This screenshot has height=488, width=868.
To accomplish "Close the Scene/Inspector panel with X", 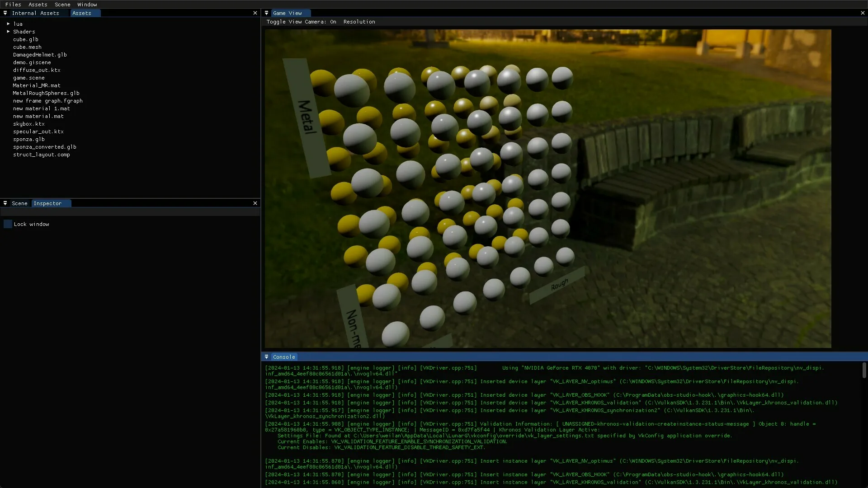I will point(255,203).
